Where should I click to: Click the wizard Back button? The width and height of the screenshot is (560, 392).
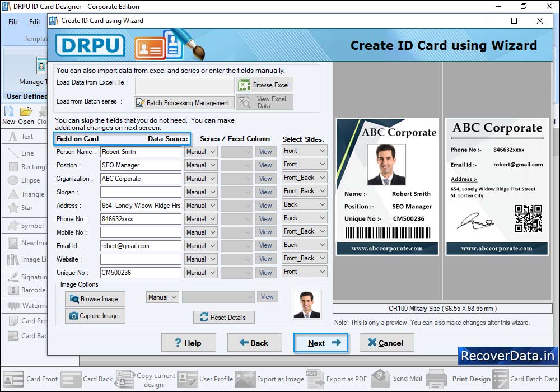[x=255, y=343]
